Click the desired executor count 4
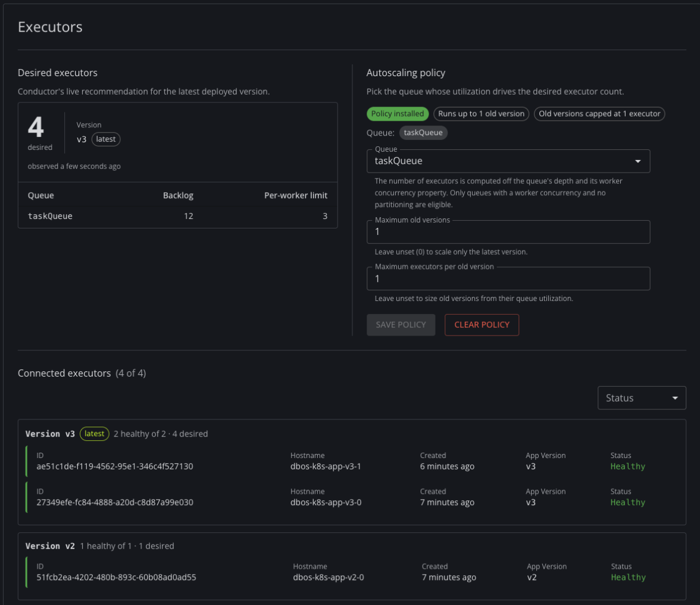The height and width of the screenshot is (605, 700). pos(36,127)
